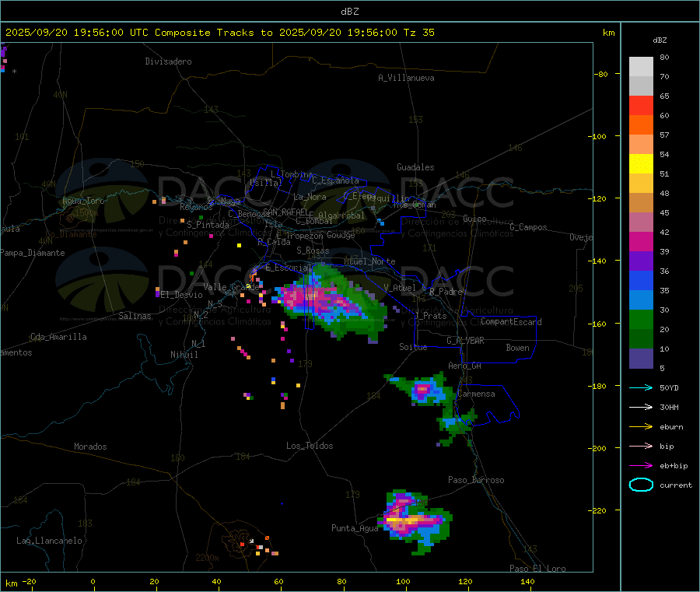
Task: Click the white 30HM arrow legend icon
Action: [x=641, y=407]
